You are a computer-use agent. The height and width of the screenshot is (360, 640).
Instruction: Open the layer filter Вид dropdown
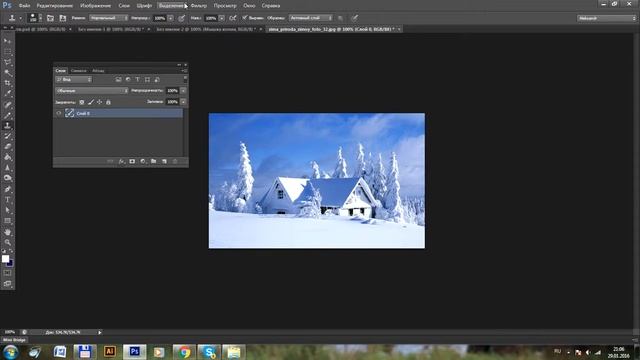click(x=74, y=80)
